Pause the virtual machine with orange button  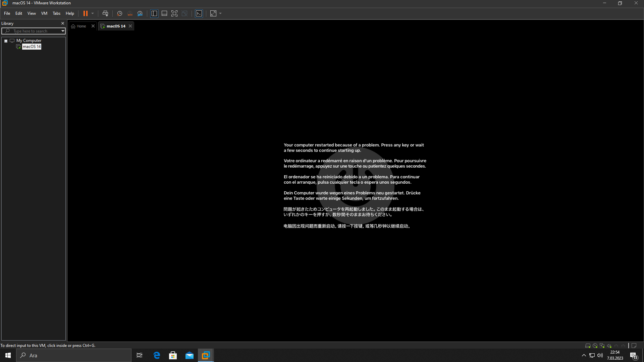pos(86,13)
